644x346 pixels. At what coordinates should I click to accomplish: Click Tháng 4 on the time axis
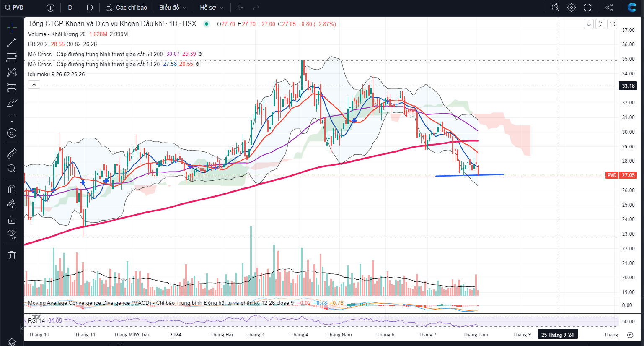coord(299,335)
